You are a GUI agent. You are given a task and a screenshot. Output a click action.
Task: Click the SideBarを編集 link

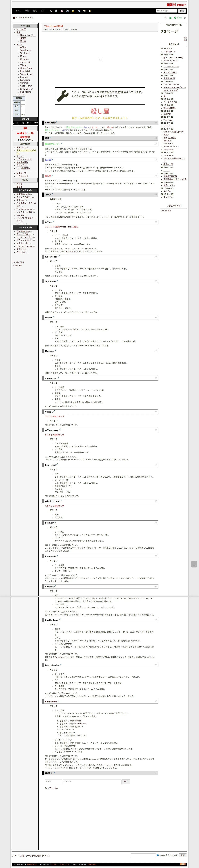coord(166,211)
